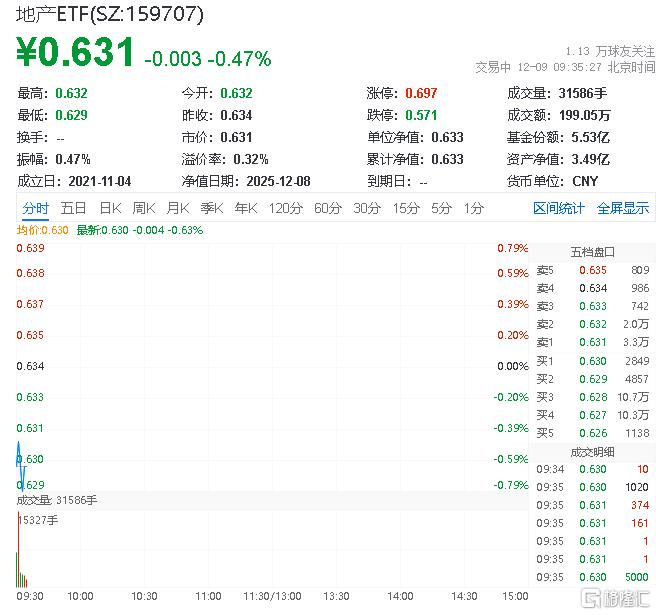Open the 30分 interval chart
Screen dimensions: 656x615
point(367,208)
